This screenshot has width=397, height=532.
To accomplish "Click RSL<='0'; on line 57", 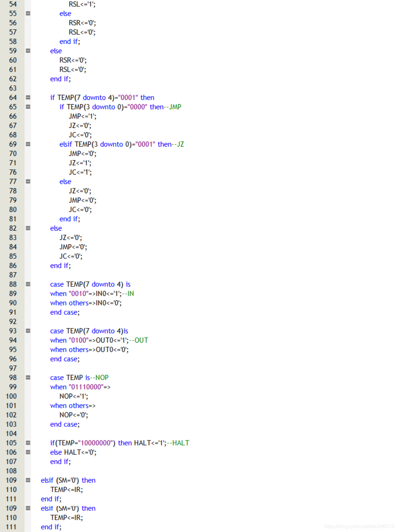I will 82,32.
